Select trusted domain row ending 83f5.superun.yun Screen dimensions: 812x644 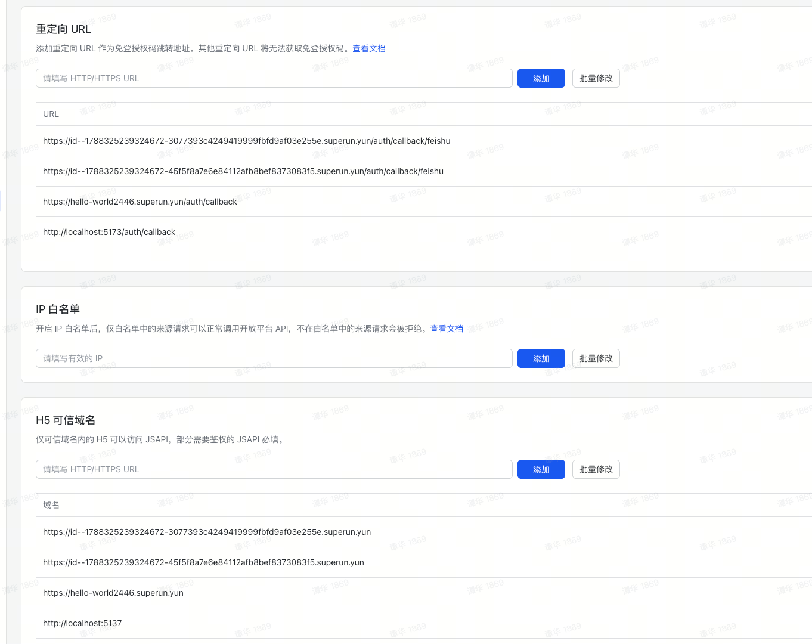[203, 562]
